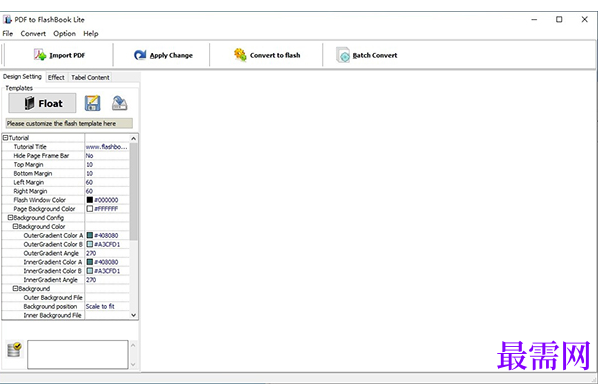Minimize the PDF to FlashBook Lite window
This screenshot has width=609, height=387.
point(534,19)
